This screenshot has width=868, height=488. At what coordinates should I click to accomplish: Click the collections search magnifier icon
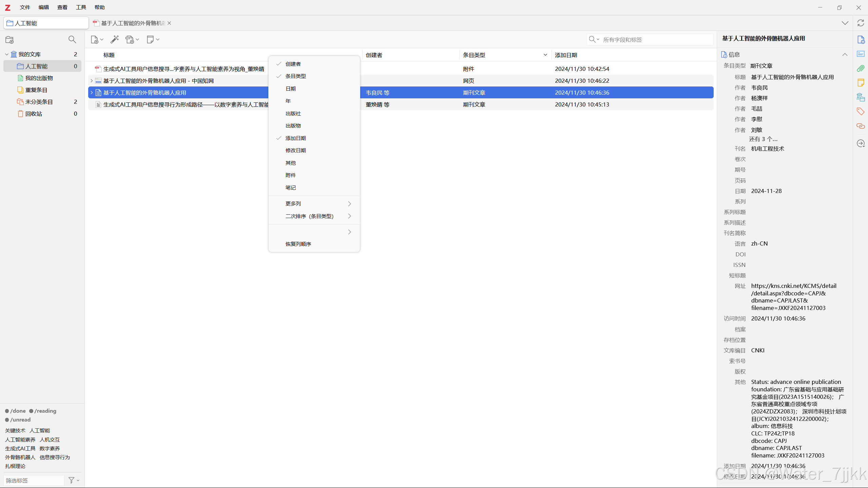[x=72, y=40]
